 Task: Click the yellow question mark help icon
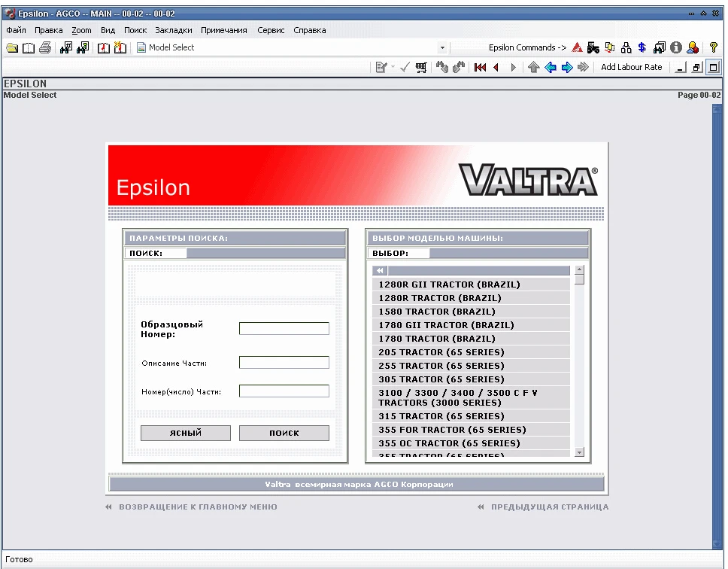point(714,47)
